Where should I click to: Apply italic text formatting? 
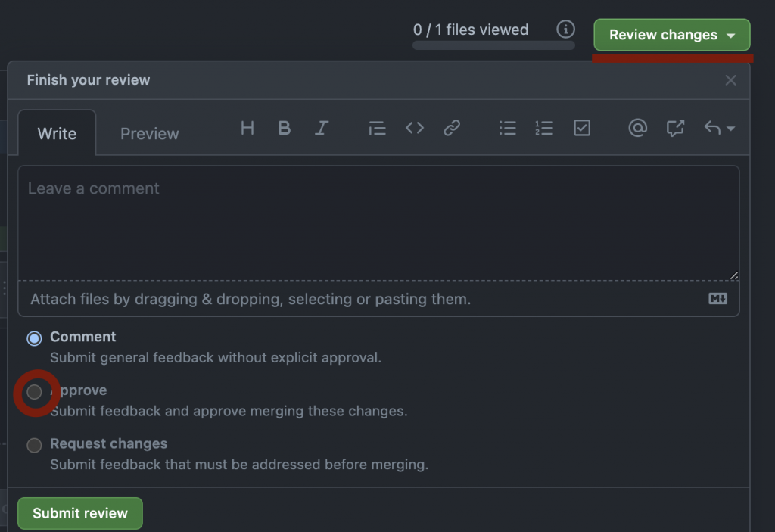pyautogui.click(x=322, y=128)
